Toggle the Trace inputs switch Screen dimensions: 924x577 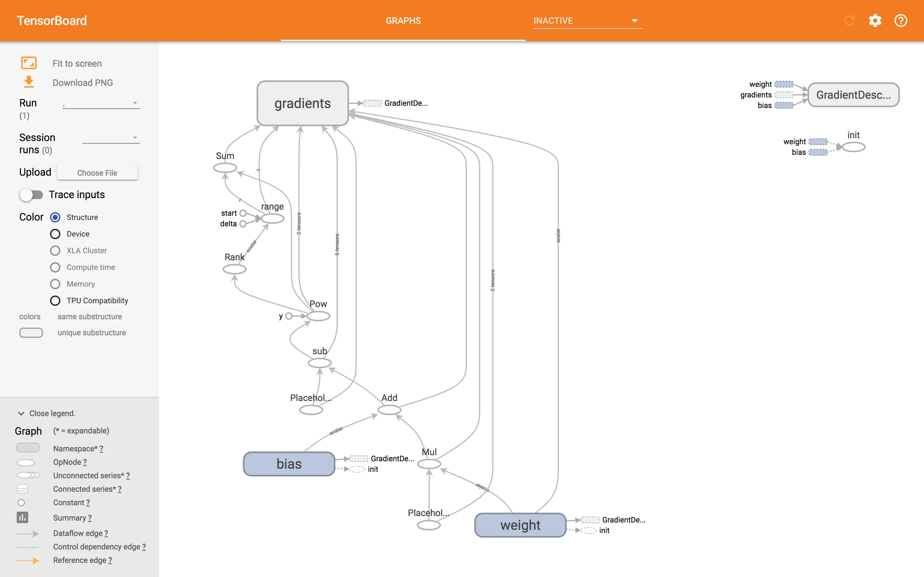point(31,195)
